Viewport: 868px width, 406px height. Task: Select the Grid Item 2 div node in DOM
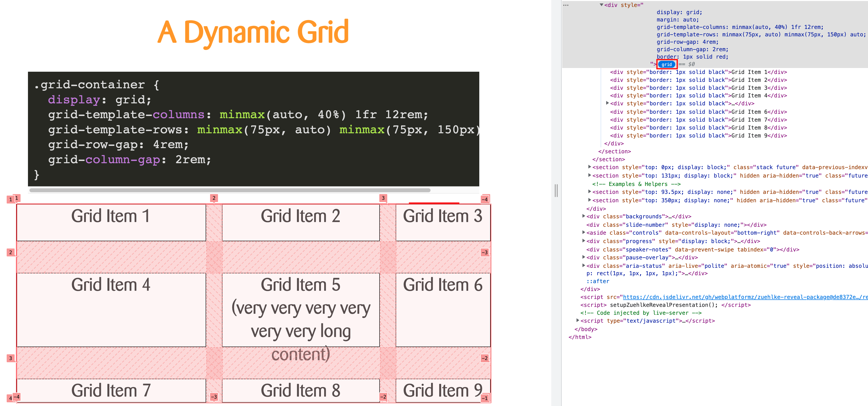(698, 80)
